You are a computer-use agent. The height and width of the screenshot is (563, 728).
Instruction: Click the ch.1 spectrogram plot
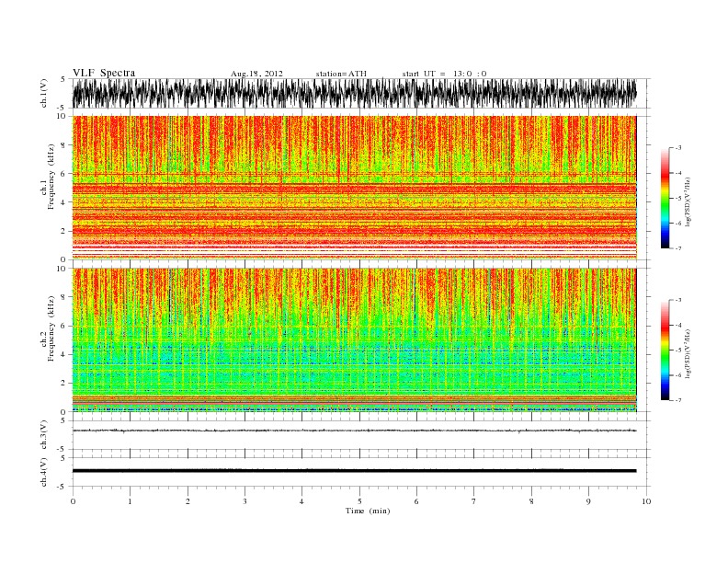pos(354,188)
